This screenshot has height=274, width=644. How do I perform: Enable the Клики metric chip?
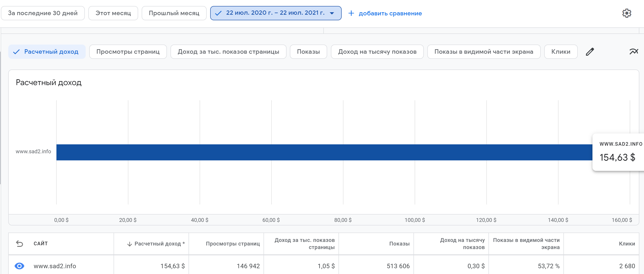561,52
